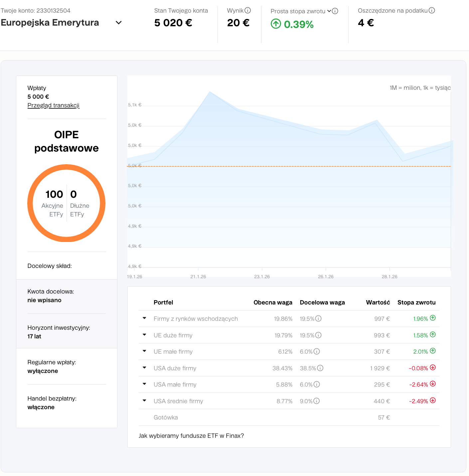This screenshot has height=476, width=469.
Task: Open Jak wybieramy fundusze ETF w Finax link
Action: coord(191,436)
